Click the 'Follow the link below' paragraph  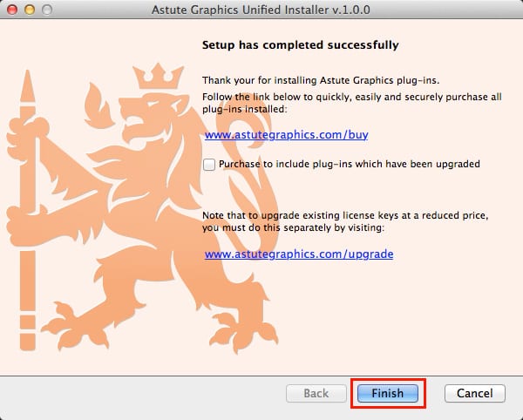point(352,103)
